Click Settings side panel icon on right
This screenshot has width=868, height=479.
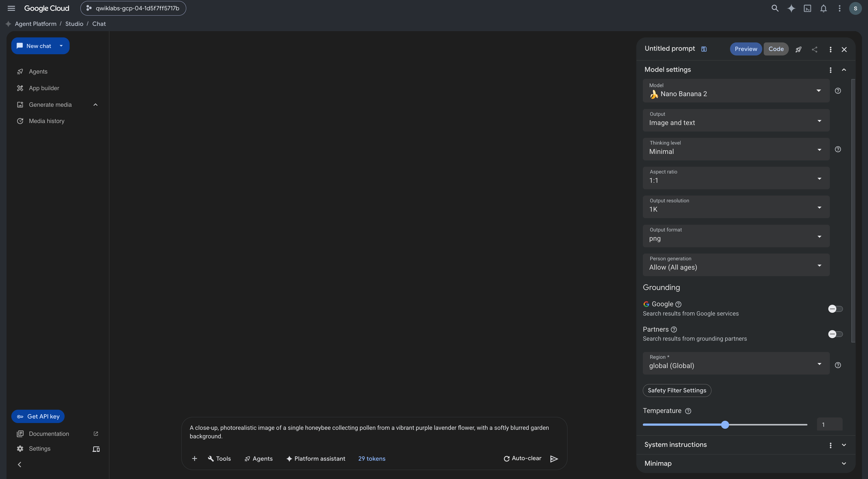coord(96,449)
